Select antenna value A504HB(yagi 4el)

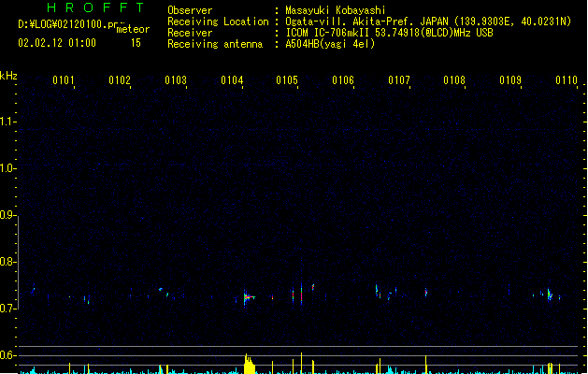pyautogui.click(x=330, y=44)
